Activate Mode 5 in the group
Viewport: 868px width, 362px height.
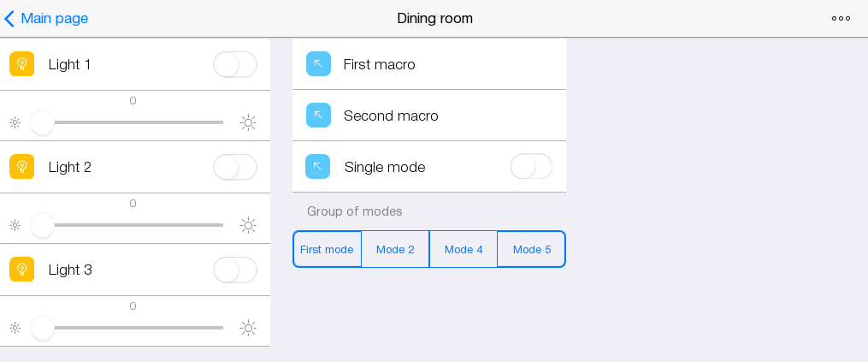click(532, 249)
